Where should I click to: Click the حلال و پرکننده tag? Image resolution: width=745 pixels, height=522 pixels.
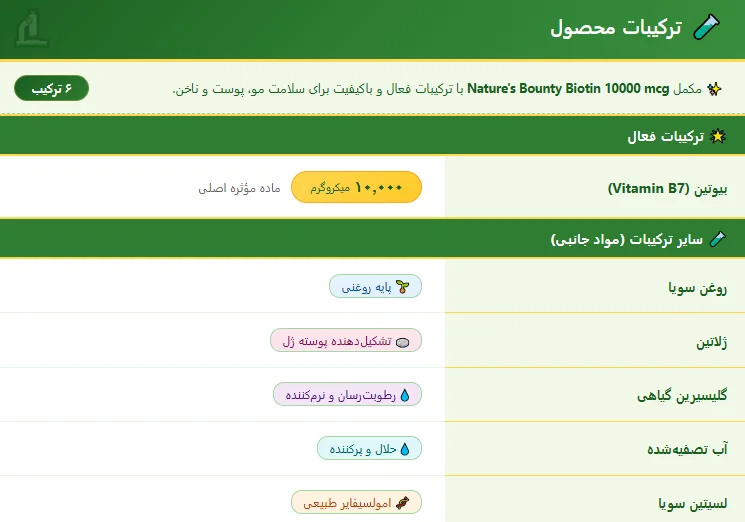click(x=369, y=449)
